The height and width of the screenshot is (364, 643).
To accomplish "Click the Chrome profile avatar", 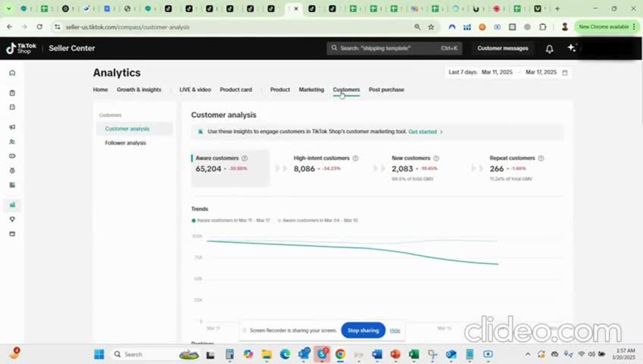I will pyautogui.click(x=565, y=27).
